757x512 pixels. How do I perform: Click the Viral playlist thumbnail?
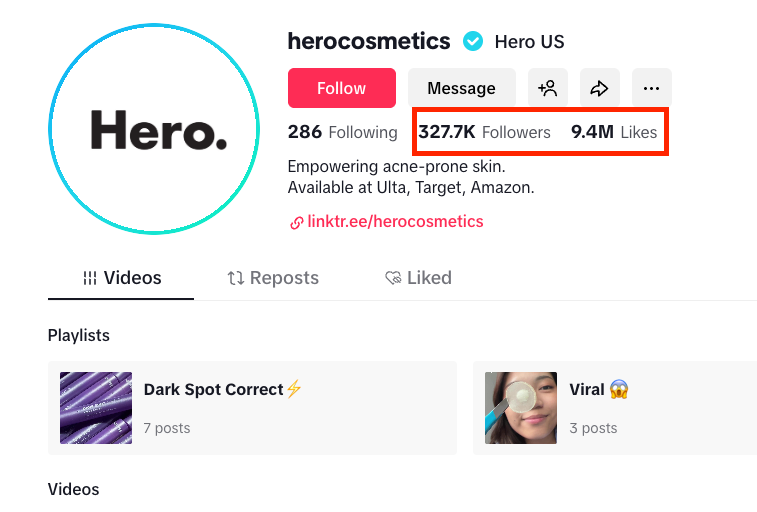tap(521, 408)
